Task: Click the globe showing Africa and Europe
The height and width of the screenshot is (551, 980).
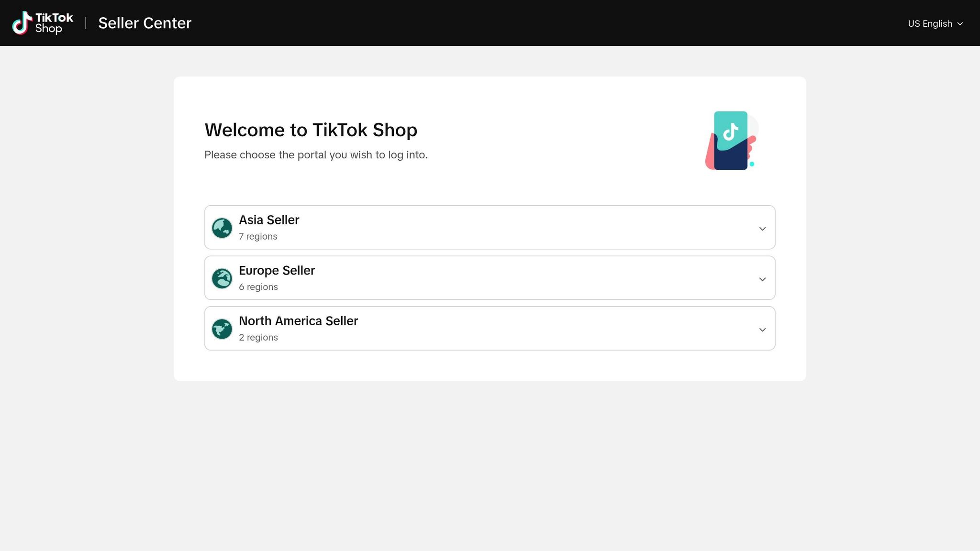Action: coord(222,278)
